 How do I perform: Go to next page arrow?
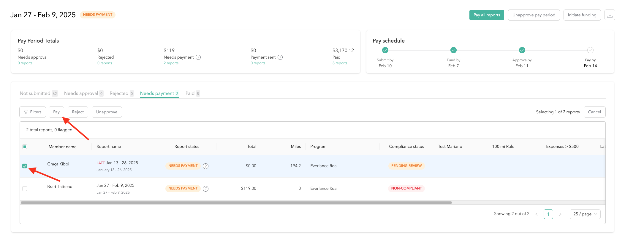point(560,214)
